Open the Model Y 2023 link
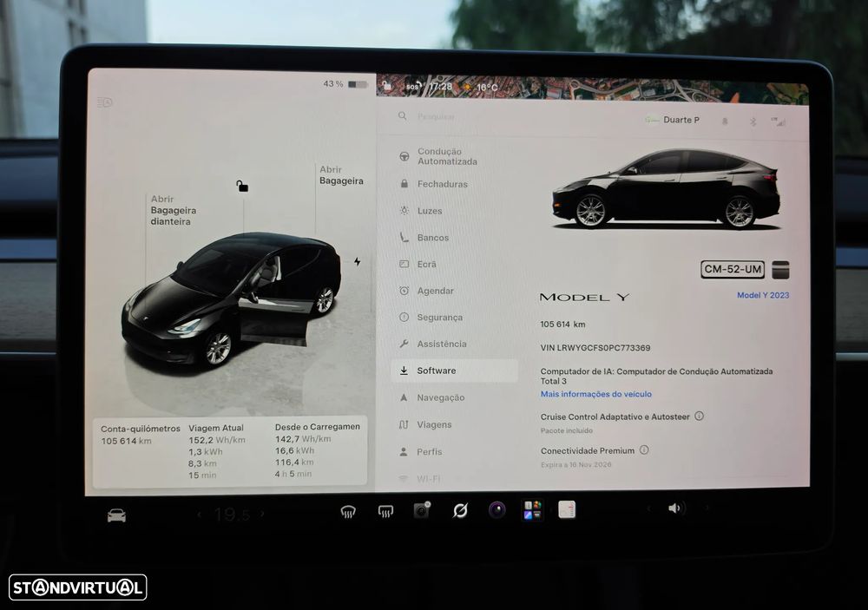Image resolution: width=868 pixels, height=610 pixels. tap(763, 295)
